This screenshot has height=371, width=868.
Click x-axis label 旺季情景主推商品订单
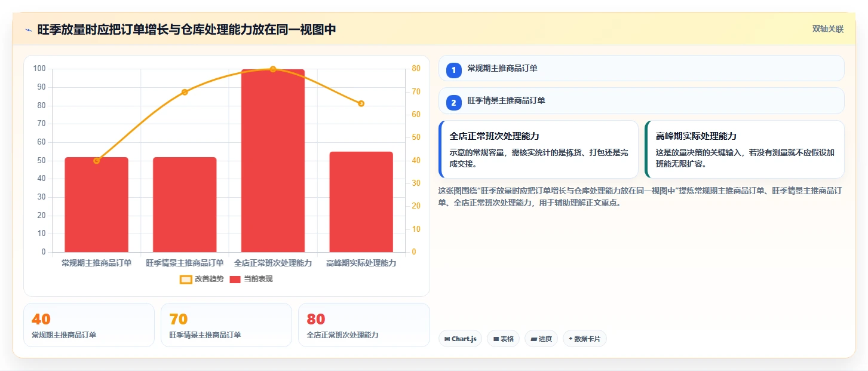185,263
